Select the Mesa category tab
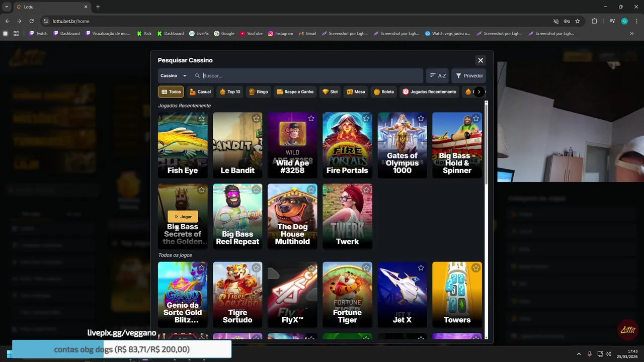Screen dimensions: 644x362 click(356, 92)
